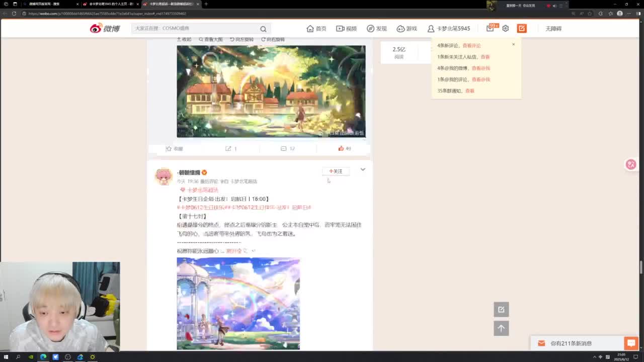Open profile 卡梦北笔5945
644x362 pixels.
[449, 29]
